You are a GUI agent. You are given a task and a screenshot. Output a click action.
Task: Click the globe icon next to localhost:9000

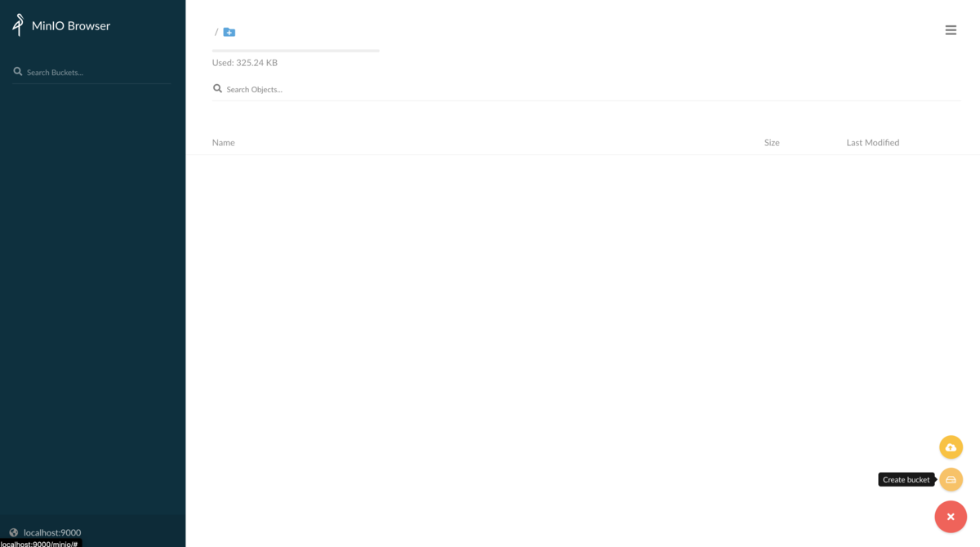(x=14, y=532)
